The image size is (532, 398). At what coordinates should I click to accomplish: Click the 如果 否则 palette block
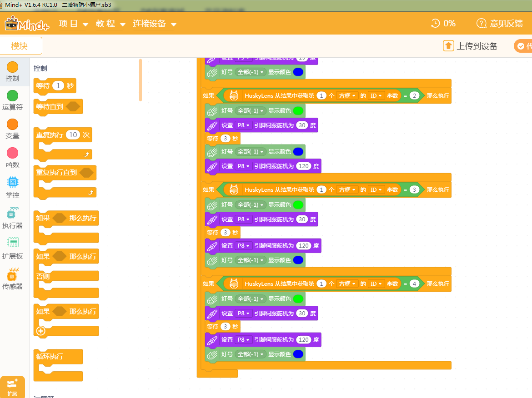tap(66, 274)
